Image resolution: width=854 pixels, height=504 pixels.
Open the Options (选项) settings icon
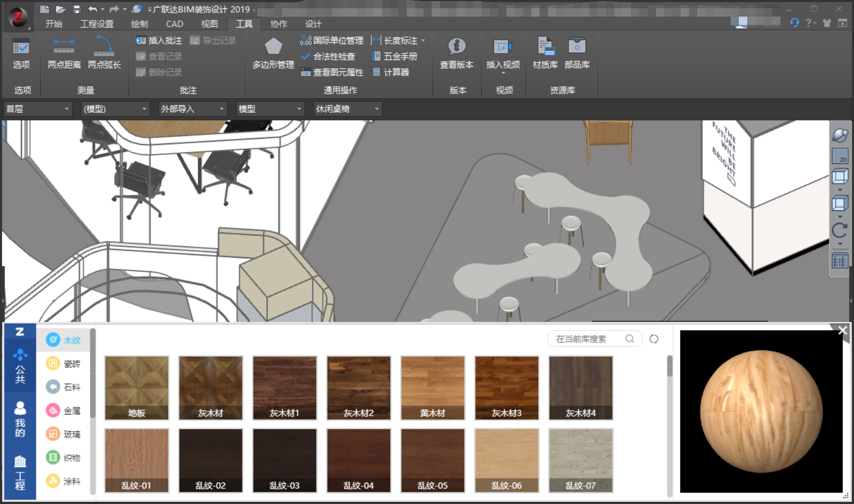(x=21, y=53)
